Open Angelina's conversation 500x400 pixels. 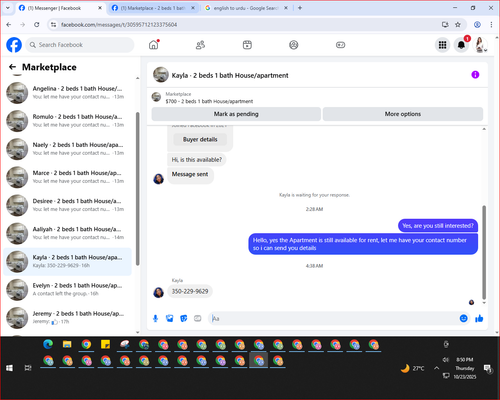pyautogui.click(x=67, y=93)
